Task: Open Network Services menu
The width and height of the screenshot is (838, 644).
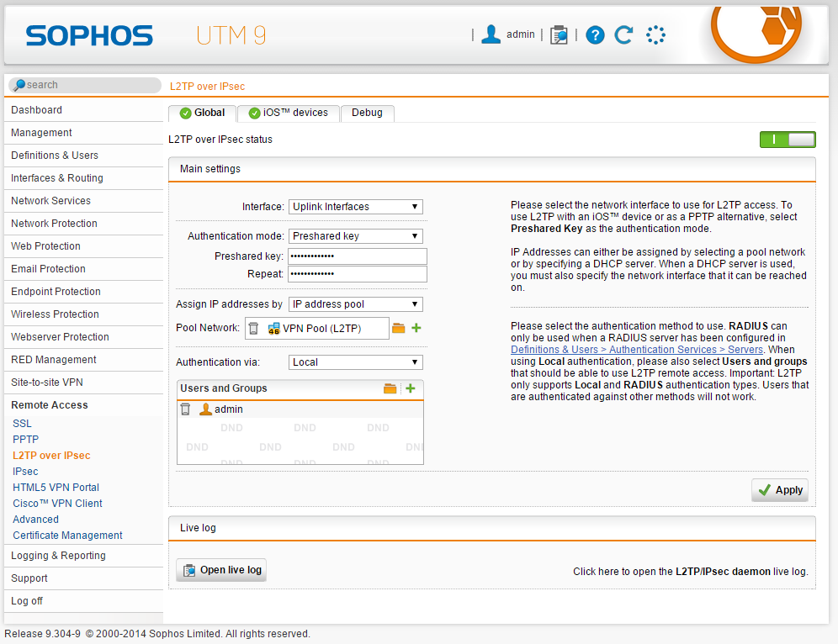Action: point(83,201)
